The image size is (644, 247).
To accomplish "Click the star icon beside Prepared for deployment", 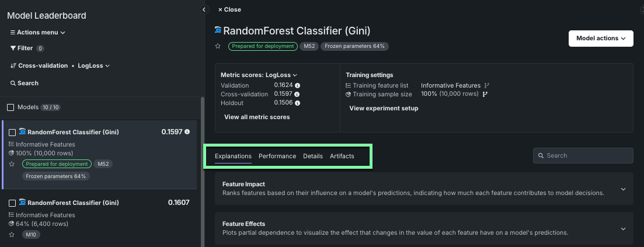I will tap(218, 46).
